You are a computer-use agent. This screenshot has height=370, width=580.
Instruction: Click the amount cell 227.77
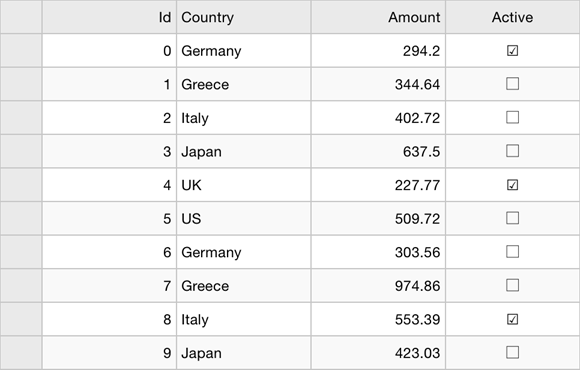click(378, 185)
